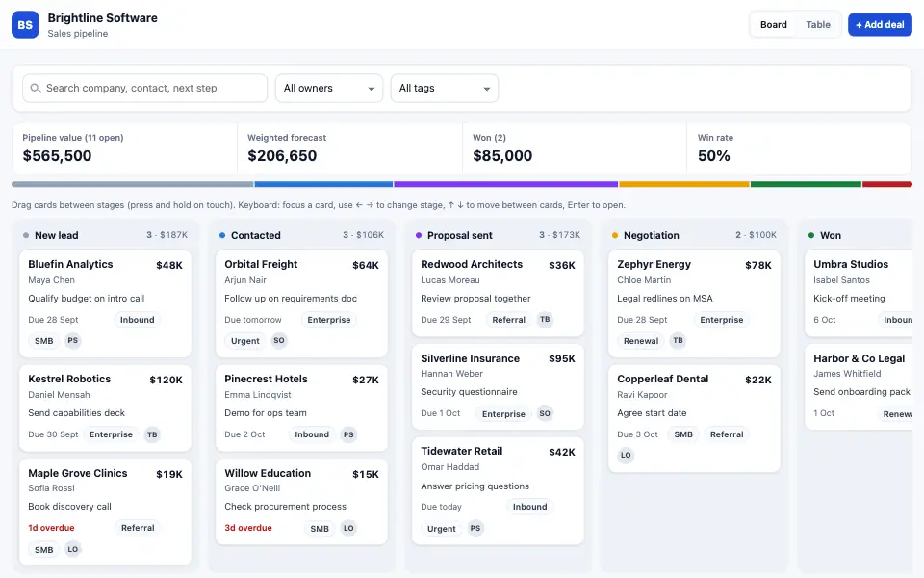Click SMB tag on Willow Education
The height and width of the screenshot is (578, 924).
pos(320,529)
